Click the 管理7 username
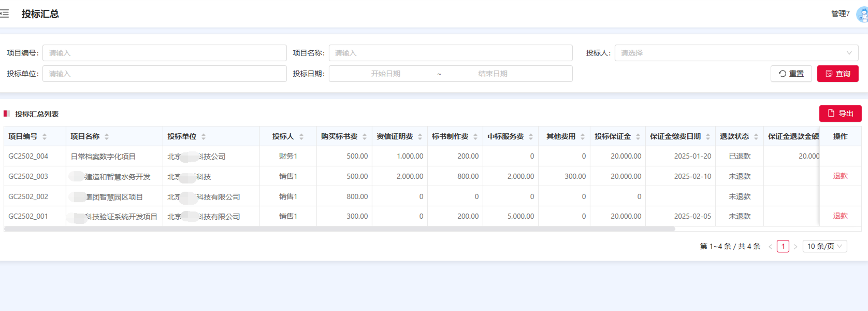This screenshot has height=311, width=868. click(840, 14)
